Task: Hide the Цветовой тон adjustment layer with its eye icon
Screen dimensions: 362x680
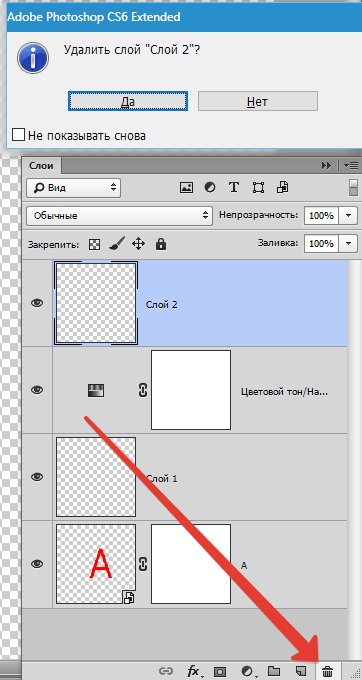Action: (x=37, y=390)
